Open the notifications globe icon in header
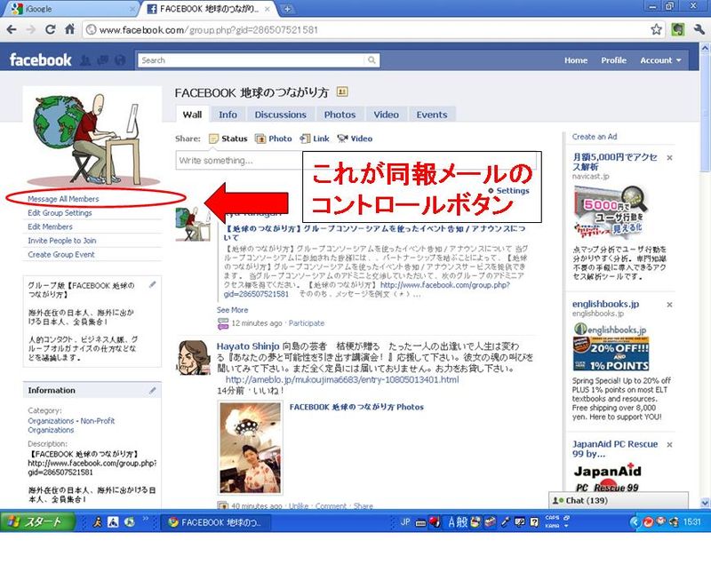711x588 pixels. click(x=120, y=60)
